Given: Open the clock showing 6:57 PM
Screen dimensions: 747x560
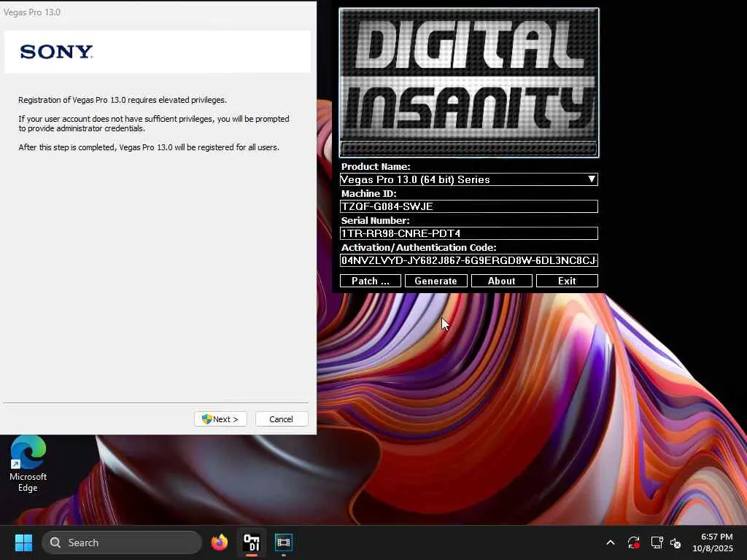Looking at the screenshot, I should (713, 542).
